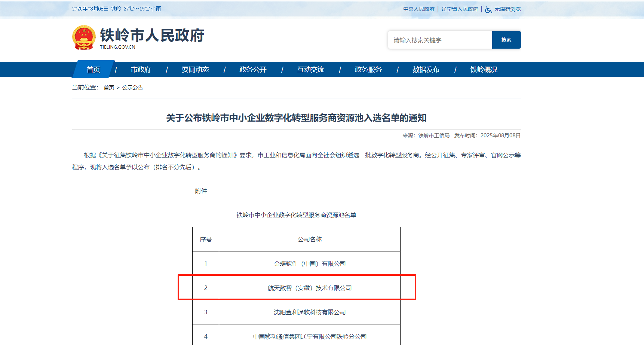Click the 铁岭市人民政府 site title
Image resolution: width=644 pixels, height=345 pixels.
coord(152,36)
